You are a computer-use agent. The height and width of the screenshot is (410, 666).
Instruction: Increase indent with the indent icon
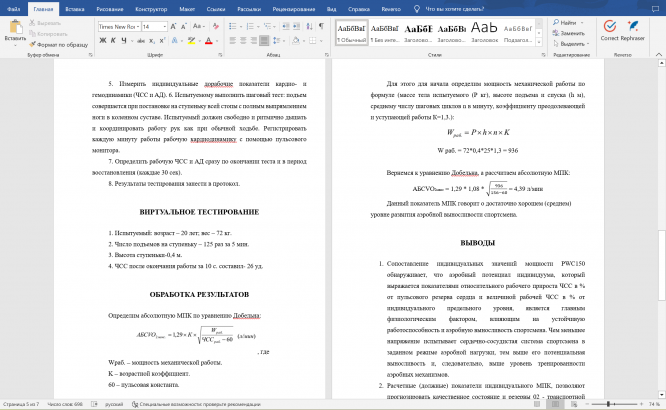click(296, 26)
